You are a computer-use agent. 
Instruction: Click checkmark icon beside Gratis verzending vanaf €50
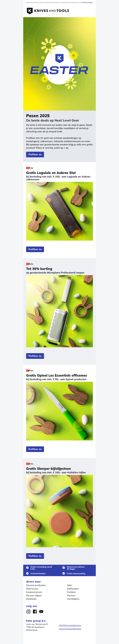(x=27, y=568)
